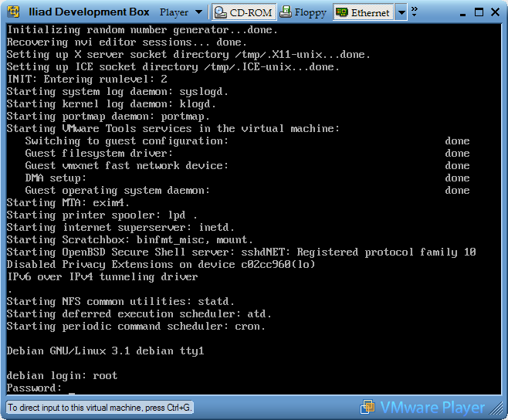Click the VMware Player logo icon
508x420 pixels.
point(367,407)
